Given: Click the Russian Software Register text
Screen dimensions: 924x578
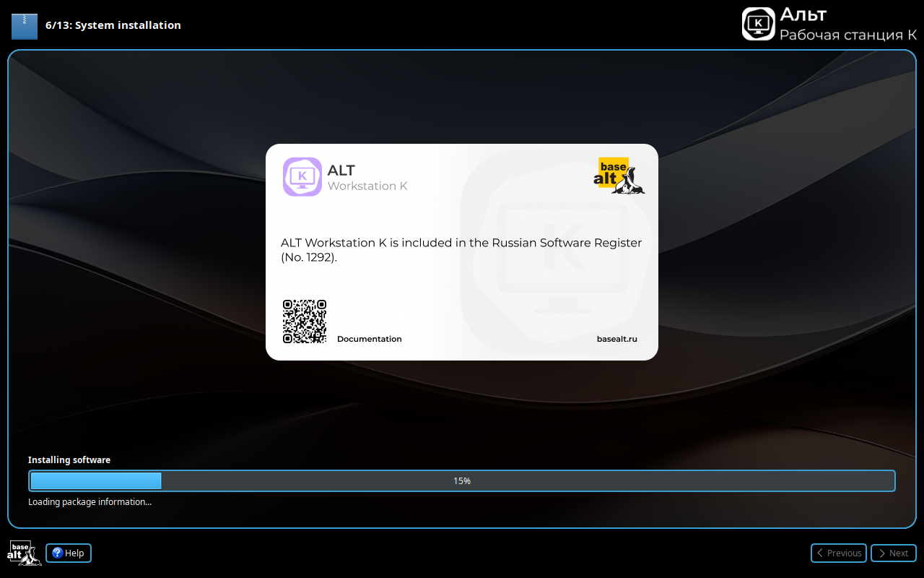Looking at the screenshot, I should 461,250.
